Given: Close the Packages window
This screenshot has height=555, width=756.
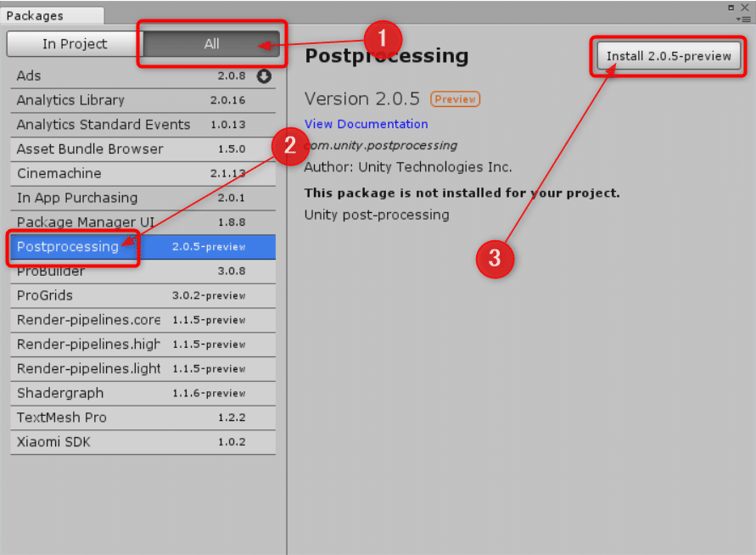Looking at the screenshot, I should 745,8.
